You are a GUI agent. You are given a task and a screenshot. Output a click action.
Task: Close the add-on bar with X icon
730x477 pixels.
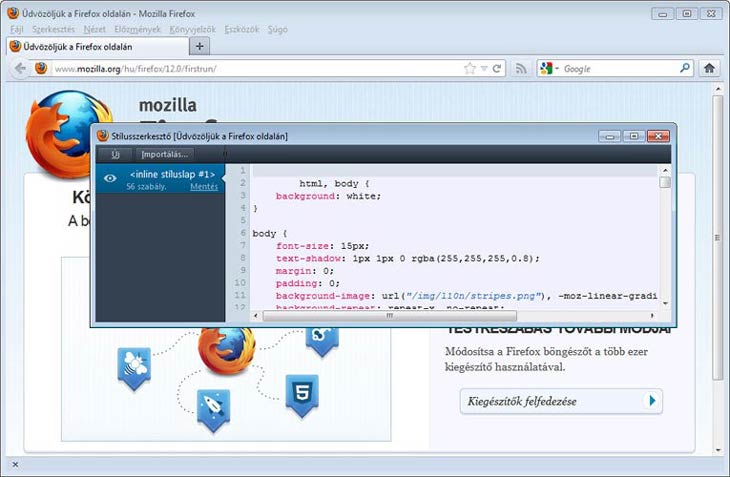[x=15, y=464]
